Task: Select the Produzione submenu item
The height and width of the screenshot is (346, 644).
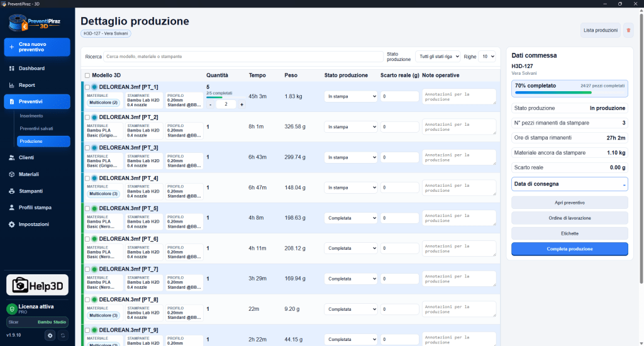Action: pos(43,142)
